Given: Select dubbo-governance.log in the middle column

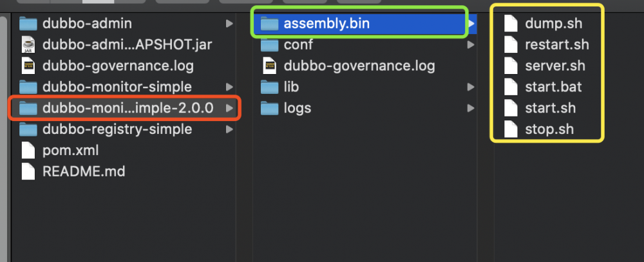Looking at the screenshot, I should (x=359, y=66).
